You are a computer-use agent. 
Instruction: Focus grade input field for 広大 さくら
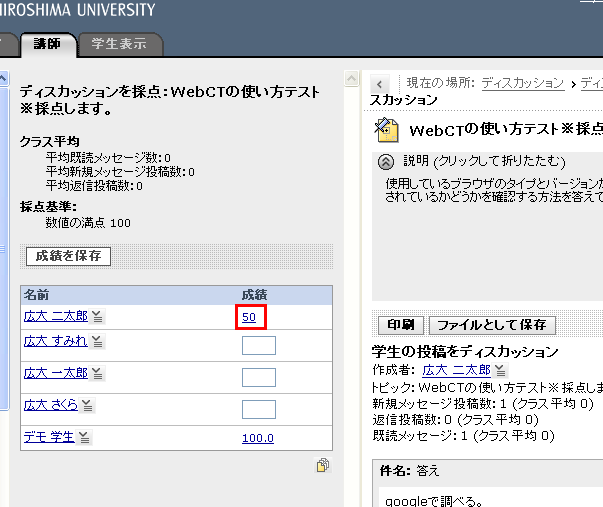point(259,409)
